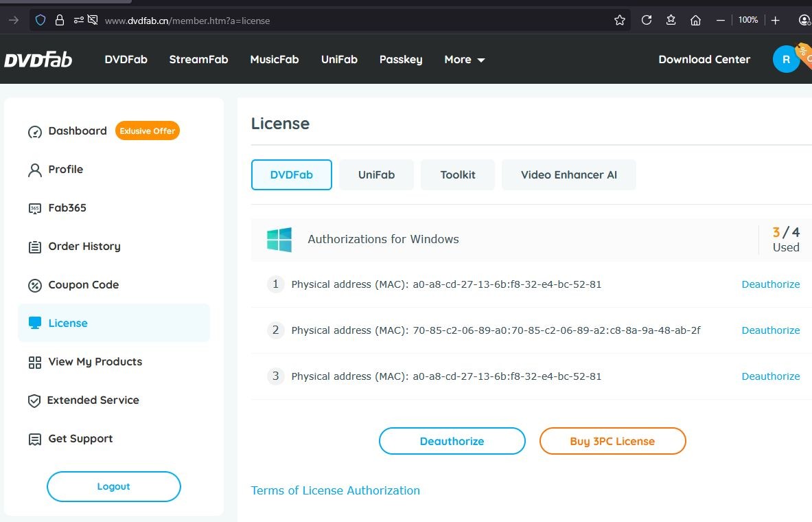Open Get Support in the sidebar
812x522 pixels.
coord(80,438)
